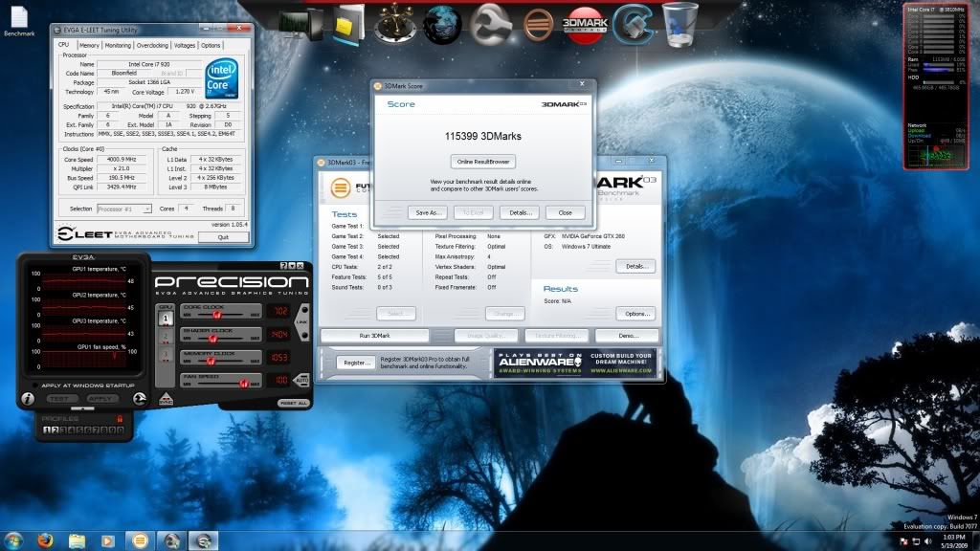The height and width of the screenshot is (551, 980).
Task: Close the 3DMark Score dialog via Close button
Action: (x=566, y=213)
